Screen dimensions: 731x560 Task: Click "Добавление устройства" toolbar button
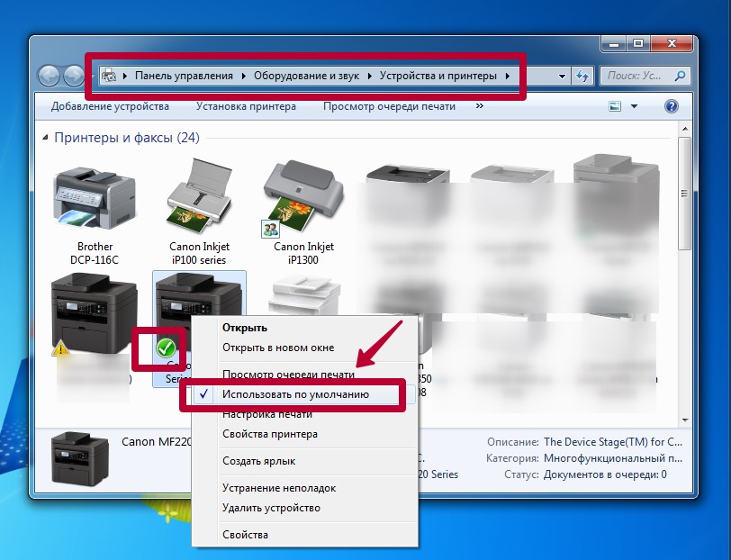[110, 106]
